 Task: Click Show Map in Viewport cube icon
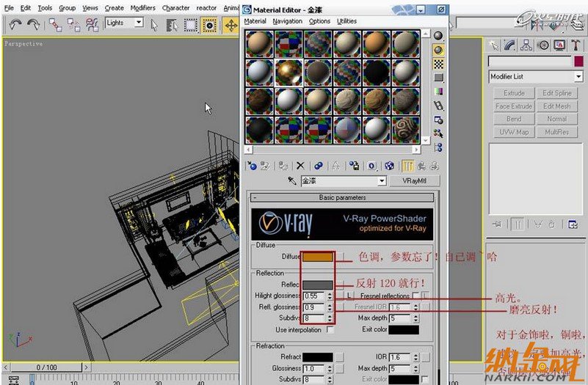(389, 166)
